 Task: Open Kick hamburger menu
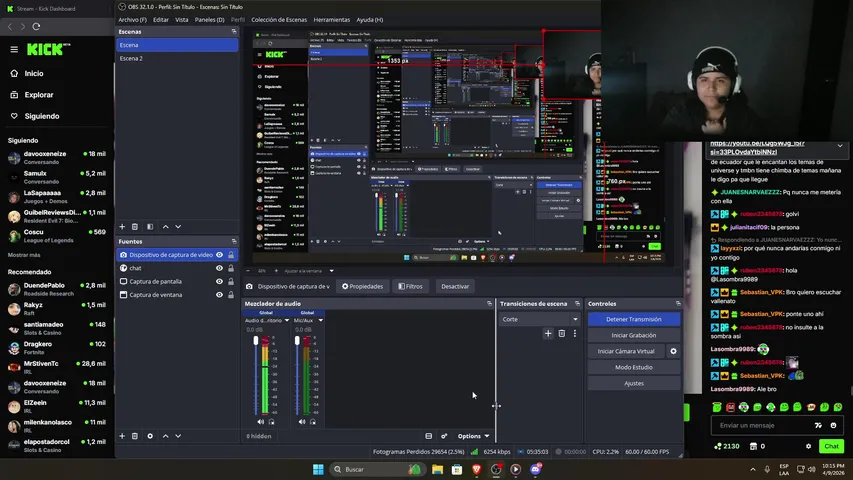click(14, 50)
